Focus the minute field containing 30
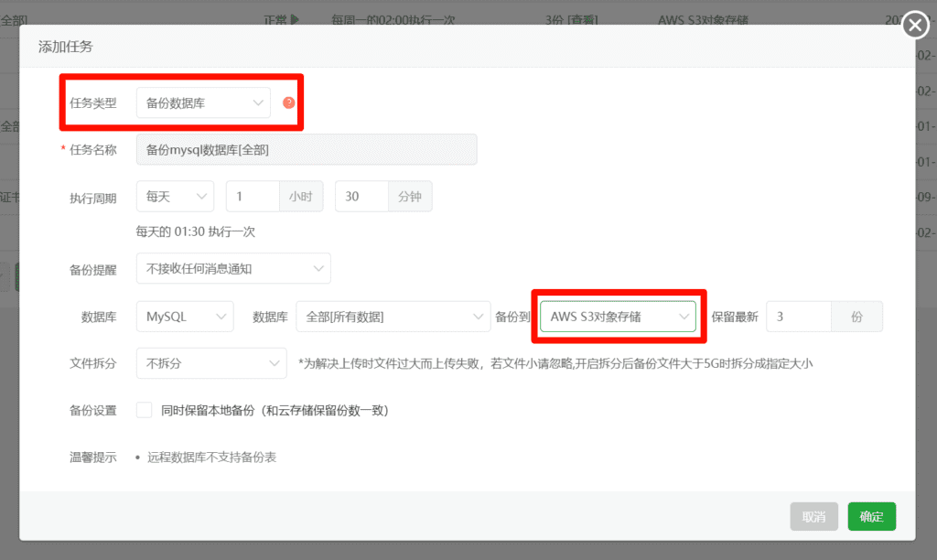This screenshot has height=560, width=937. [361, 197]
